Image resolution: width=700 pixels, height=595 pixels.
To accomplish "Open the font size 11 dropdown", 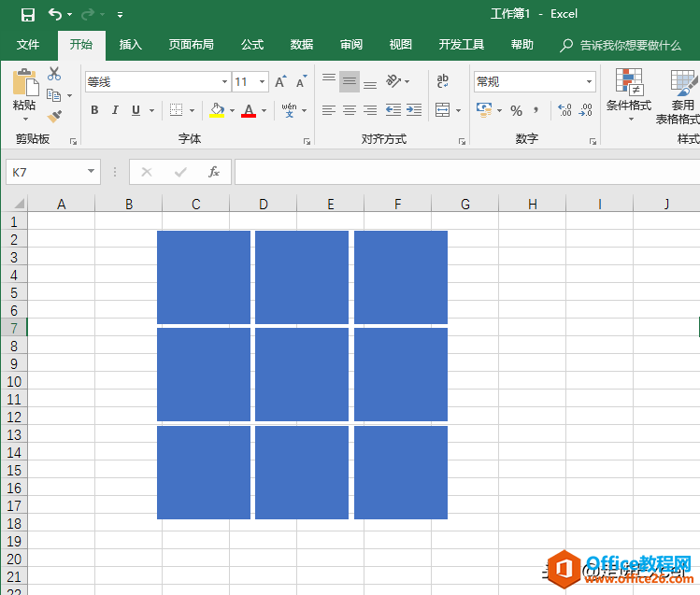I will click(x=262, y=81).
